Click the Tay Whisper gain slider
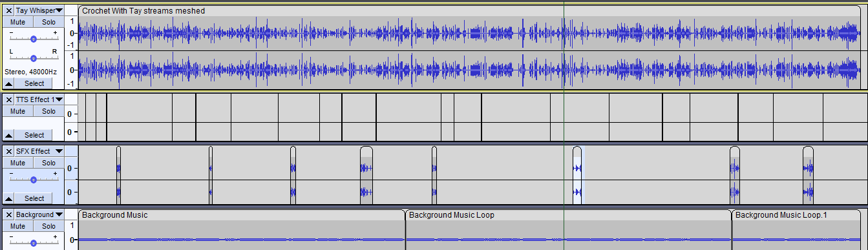The width and height of the screenshot is (868, 250). pyautogui.click(x=34, y=38)
